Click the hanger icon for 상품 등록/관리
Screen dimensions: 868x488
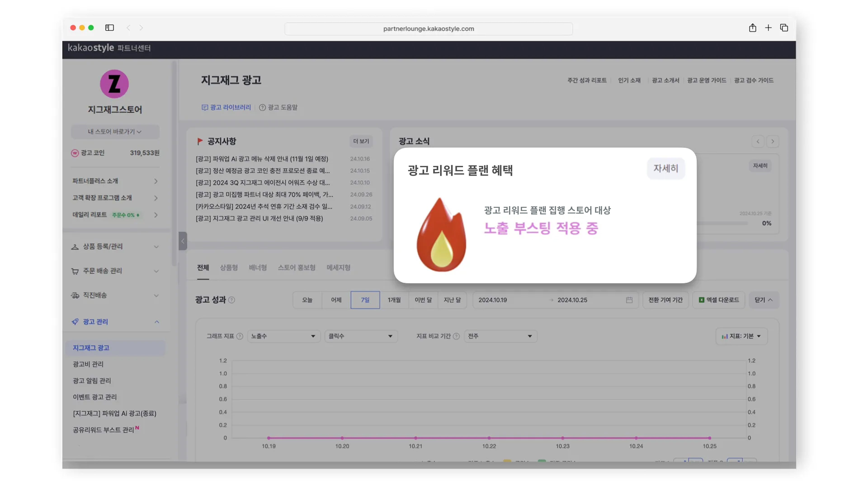pyautogui.click(x=75, y=247)
